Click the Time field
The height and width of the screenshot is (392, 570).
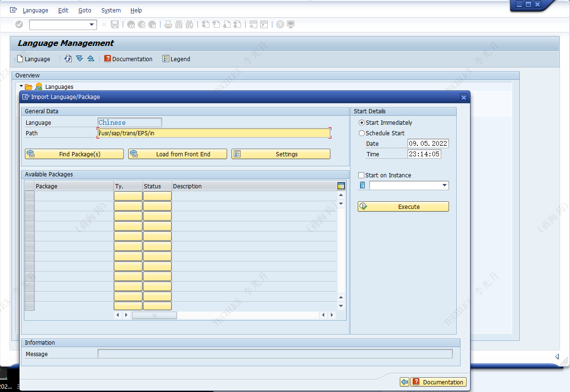424,154
